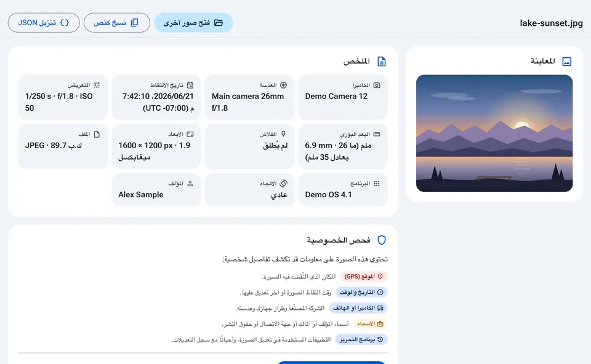Click the Demo Camera 12 value

tap(336, 97)
